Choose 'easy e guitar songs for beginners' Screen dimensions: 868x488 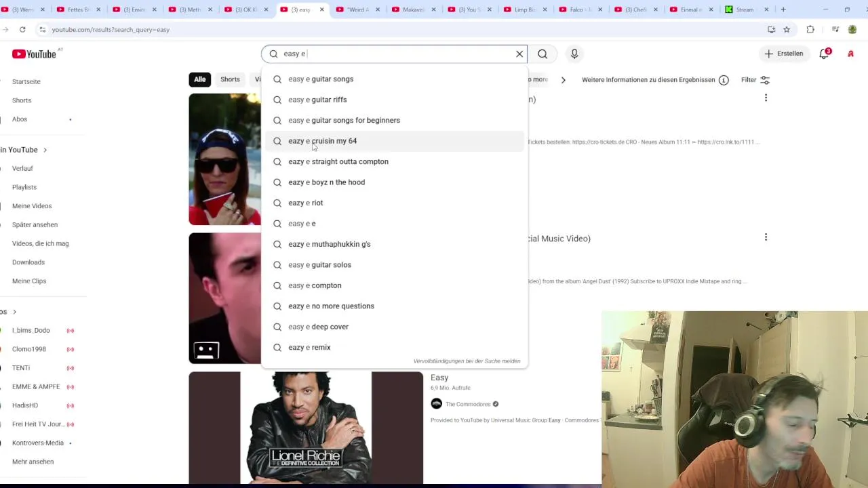coord(394,121)
